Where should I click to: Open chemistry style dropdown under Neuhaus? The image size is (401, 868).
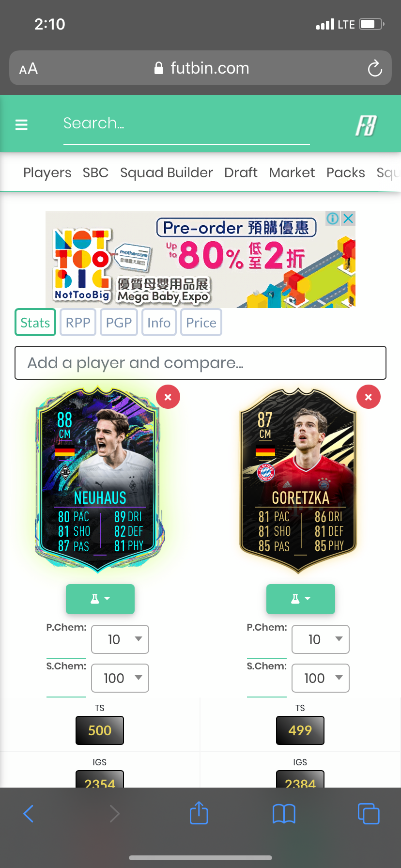100,599
